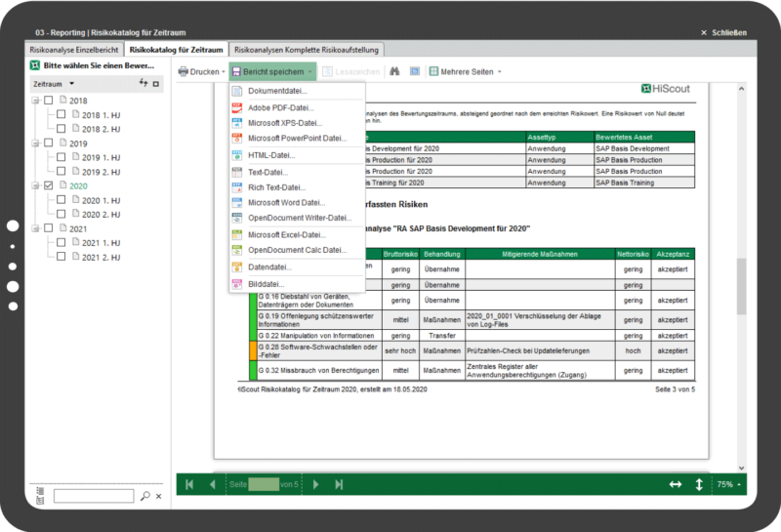The height and width of the screenshot is (532, 781).
Task: Click the Microsoft XPS-Datei icon
Action: [x=237, y=123]
